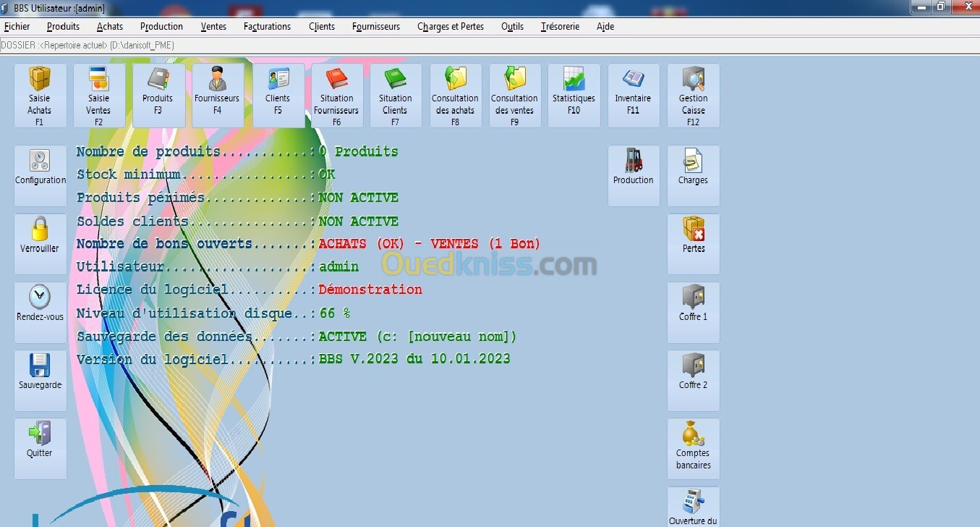The height and width of the screenshot is (527, 980).
Task: Open Saisie Achats F1 module
Action: [x=40, y=96]
